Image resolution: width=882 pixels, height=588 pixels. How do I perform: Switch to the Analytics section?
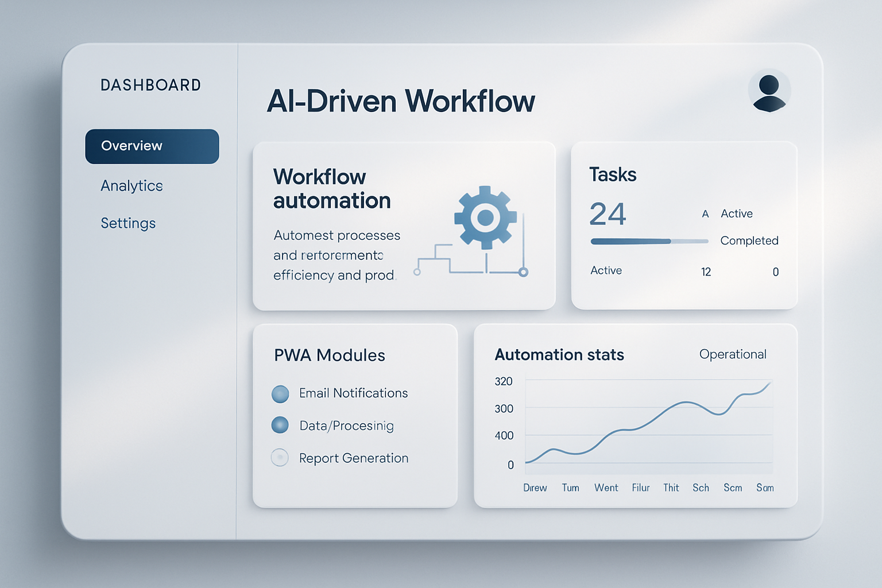(x=131, y=185)
